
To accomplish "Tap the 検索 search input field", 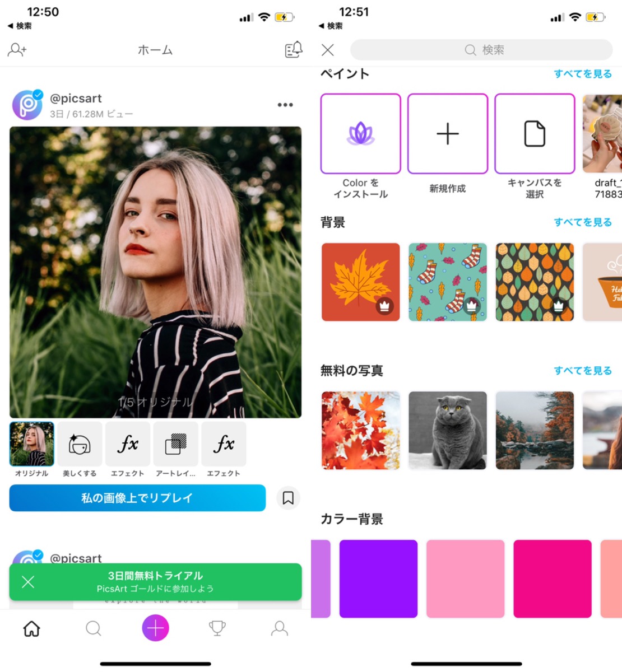I will click(x=481, y=50).
